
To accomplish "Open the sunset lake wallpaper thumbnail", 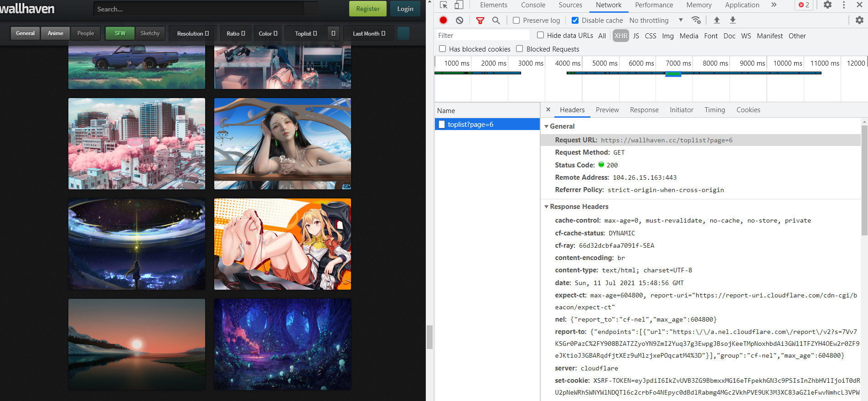I will tap(137, 344).
